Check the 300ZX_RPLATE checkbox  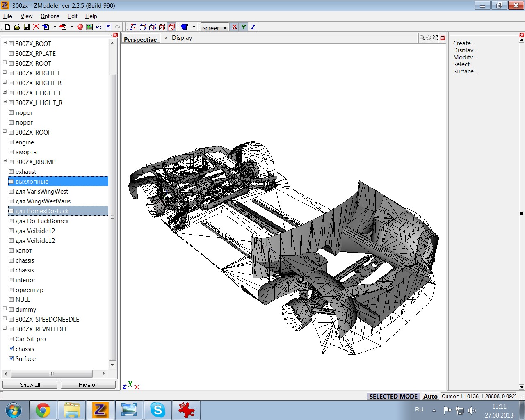tap(11, 53)
